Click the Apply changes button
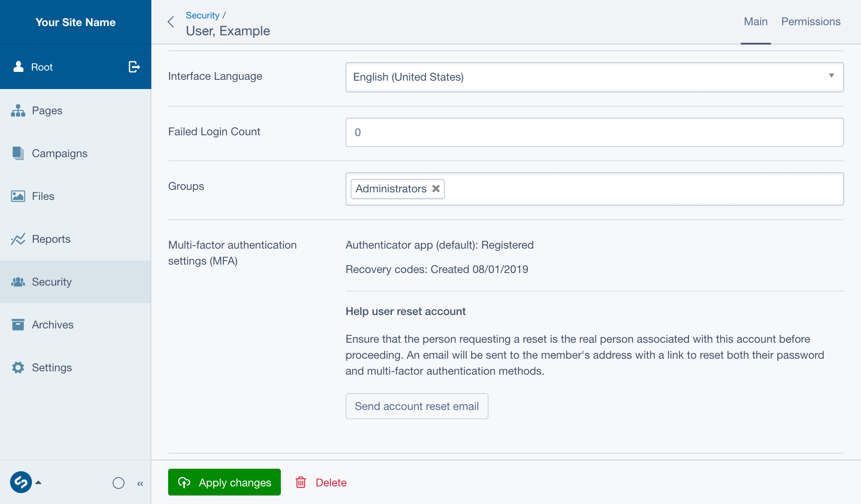Image resolution: width=861 pixels, height=504 pixels. [224, 482]
